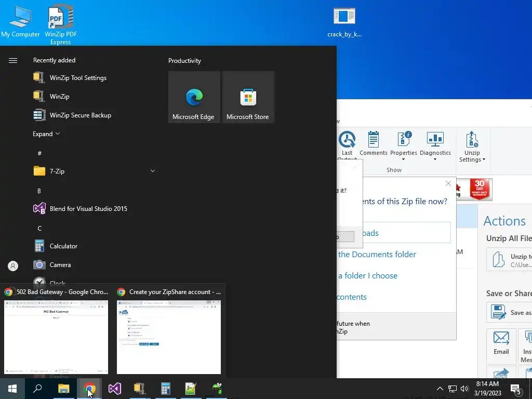Open the notification center icon
Screen dimensions: 532x399
[516, 389]
